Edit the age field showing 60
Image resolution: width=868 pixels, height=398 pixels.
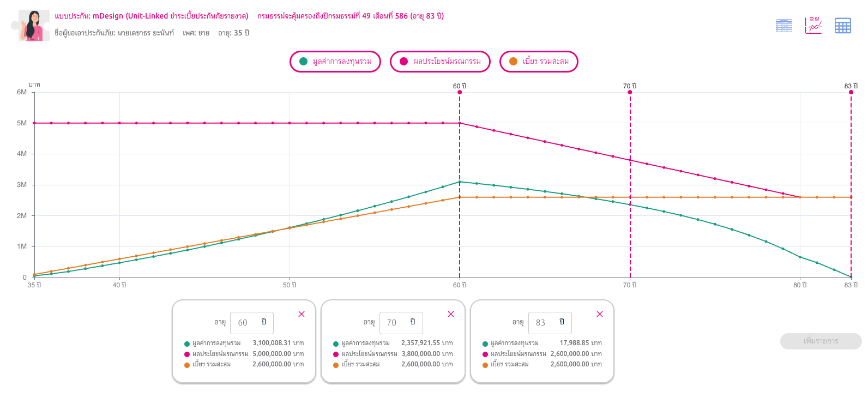pyautogui.click(x=251, y=323)
